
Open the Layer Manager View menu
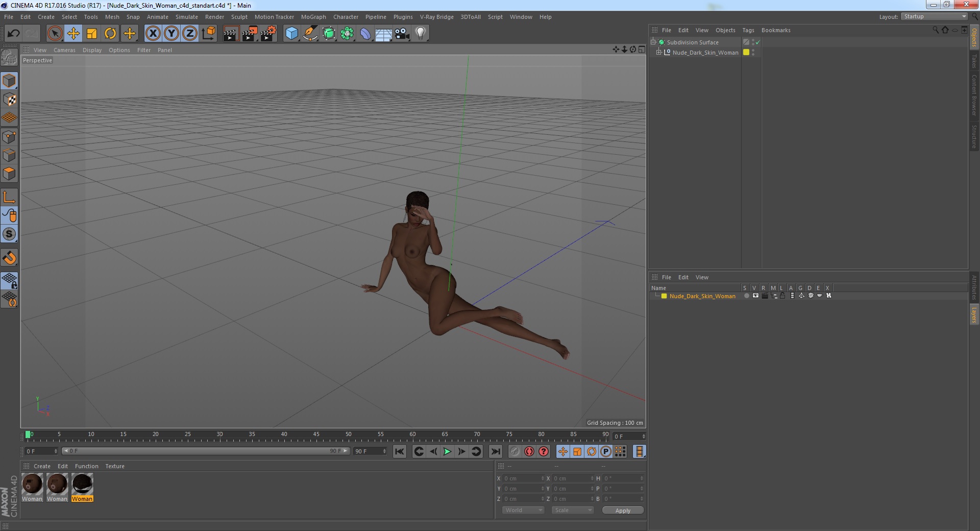pos(702,277)
